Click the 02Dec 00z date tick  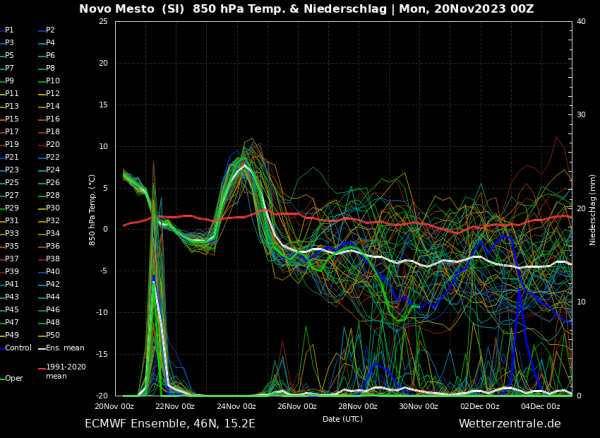(x=480, y=406)
